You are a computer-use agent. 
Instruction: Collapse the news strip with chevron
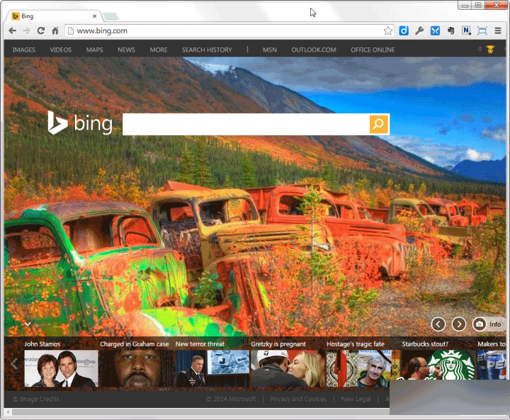[x=28, y=324]
